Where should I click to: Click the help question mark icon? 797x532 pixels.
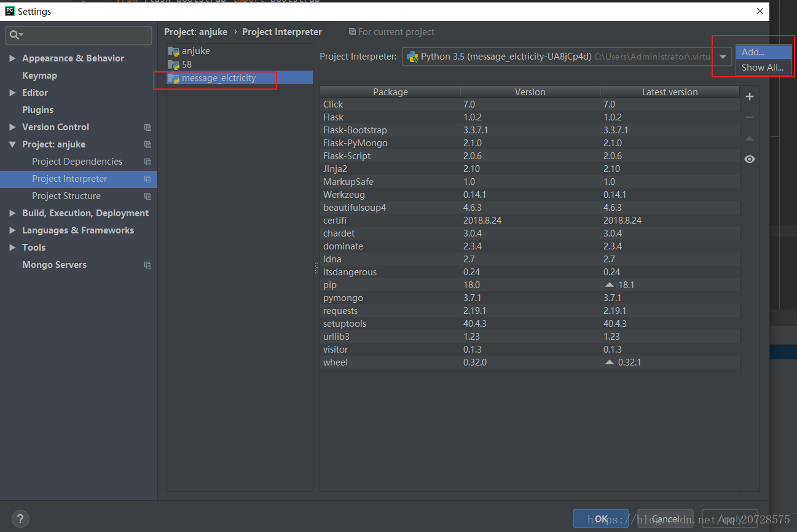[20, 518]
